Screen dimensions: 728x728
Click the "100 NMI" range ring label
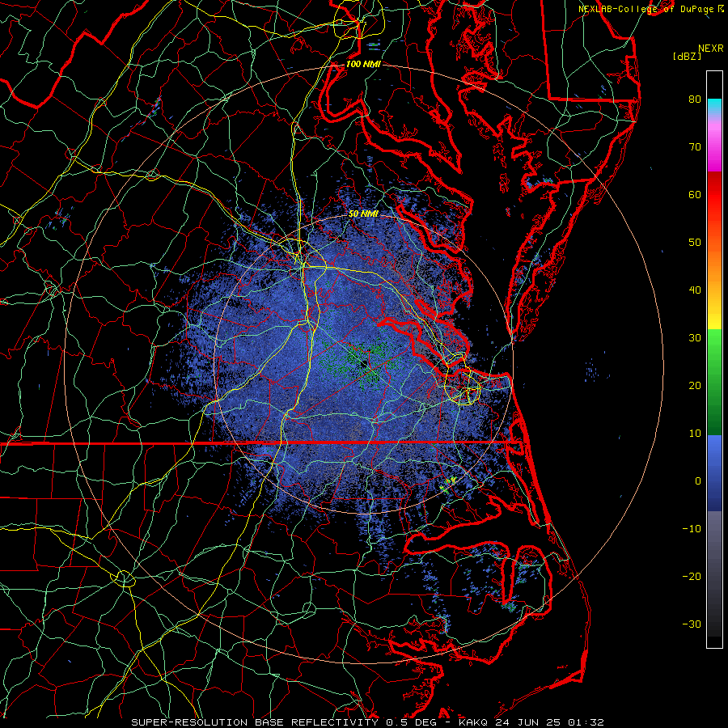tap(363, 64)
